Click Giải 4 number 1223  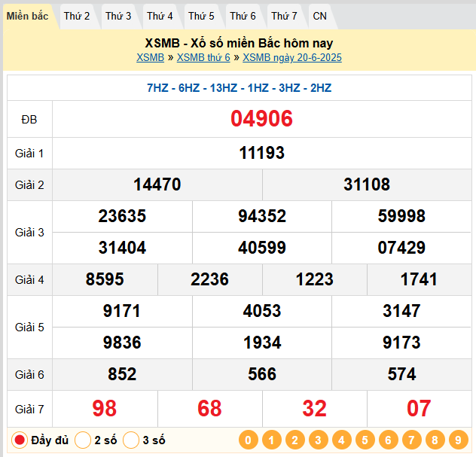pyautogui.click(x=315, y=279)
